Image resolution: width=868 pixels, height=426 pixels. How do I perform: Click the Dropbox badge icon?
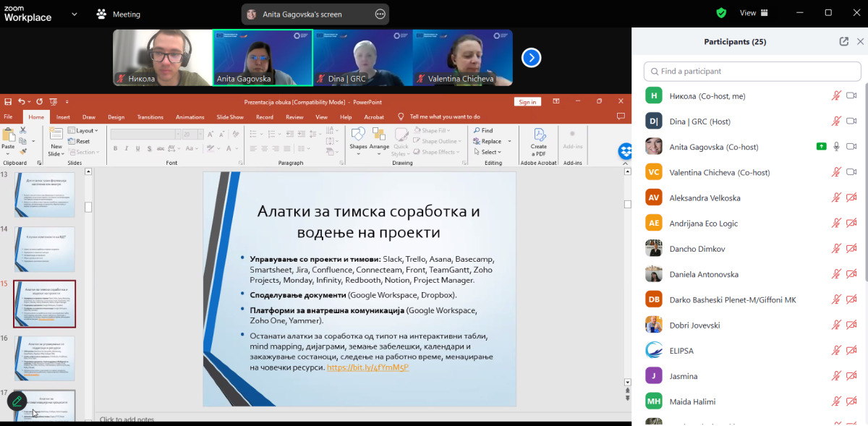tap(626, 151)
